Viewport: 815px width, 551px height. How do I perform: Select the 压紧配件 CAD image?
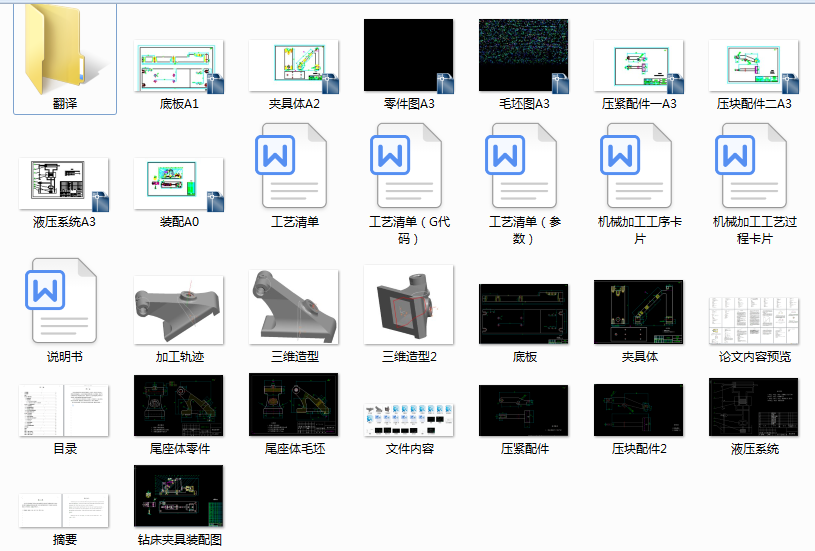click(x=523, y=411)
